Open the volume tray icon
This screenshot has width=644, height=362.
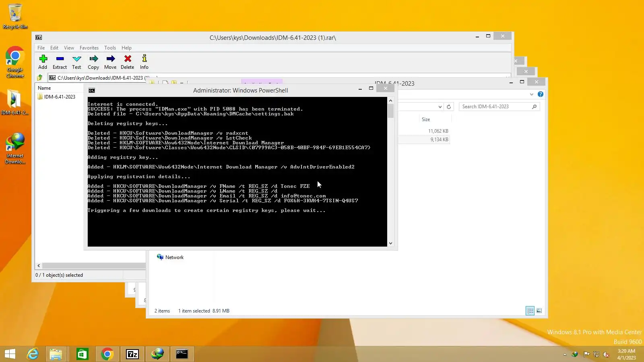point(606,354)
